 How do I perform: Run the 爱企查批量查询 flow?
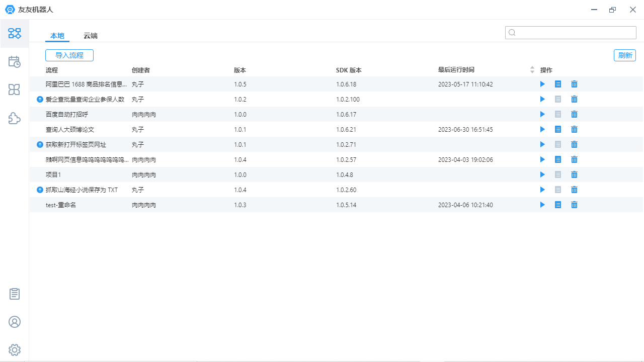542,99
